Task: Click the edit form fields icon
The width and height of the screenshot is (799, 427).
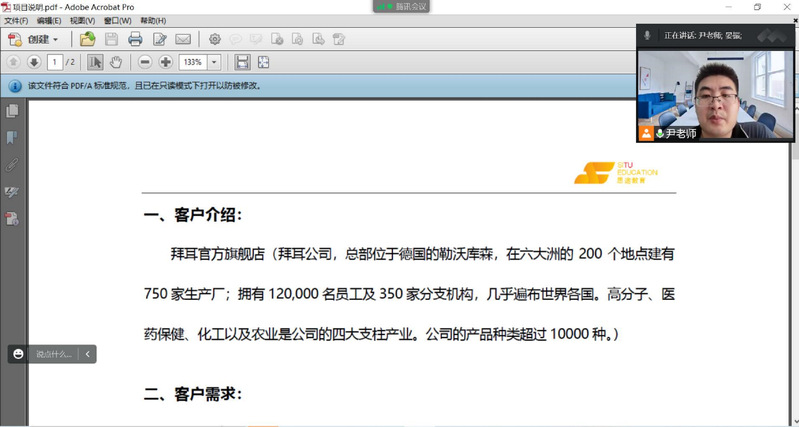Action: point(339,39)
